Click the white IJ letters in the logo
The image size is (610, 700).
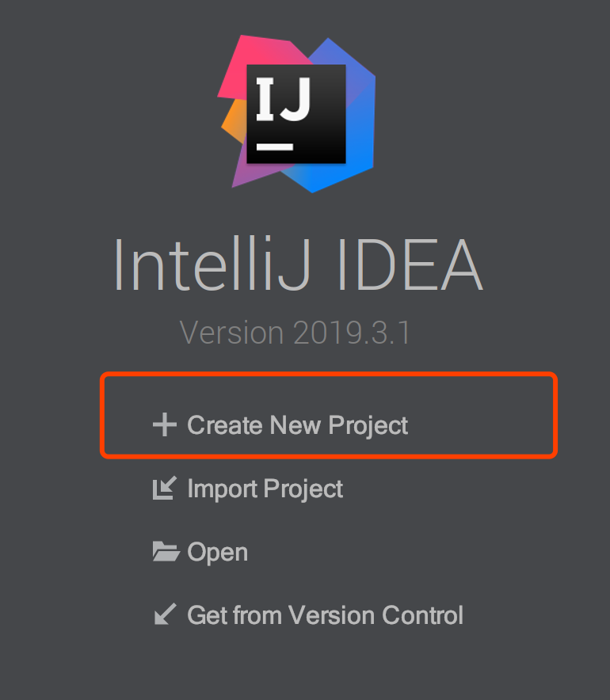pyautogui.click(x=283, y=99)
